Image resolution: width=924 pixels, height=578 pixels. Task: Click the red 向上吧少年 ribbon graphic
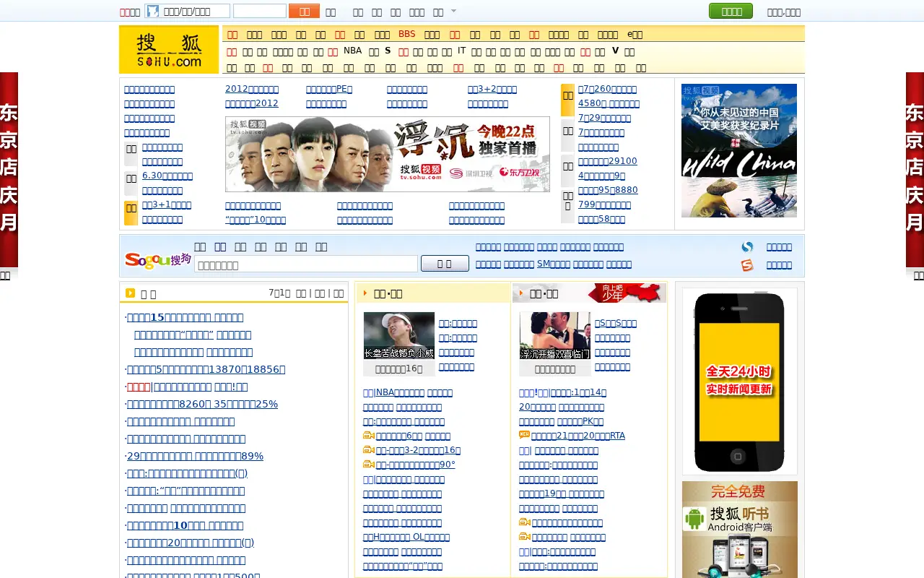point(625,293)
